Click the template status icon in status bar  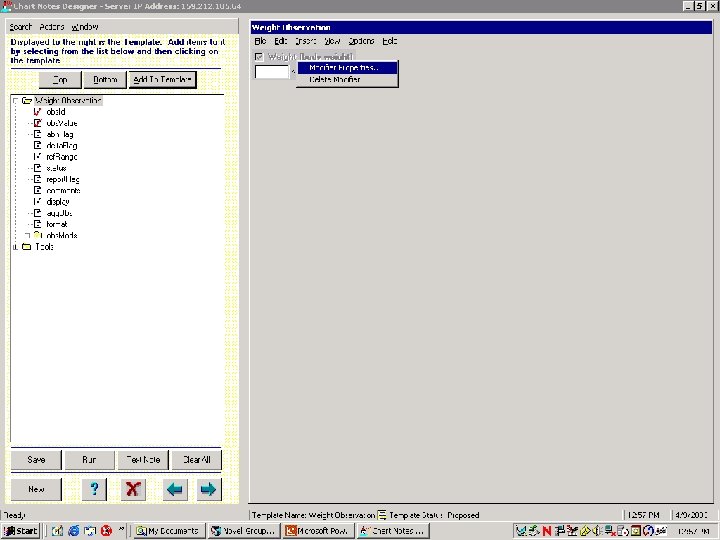(x=382, y=515)
